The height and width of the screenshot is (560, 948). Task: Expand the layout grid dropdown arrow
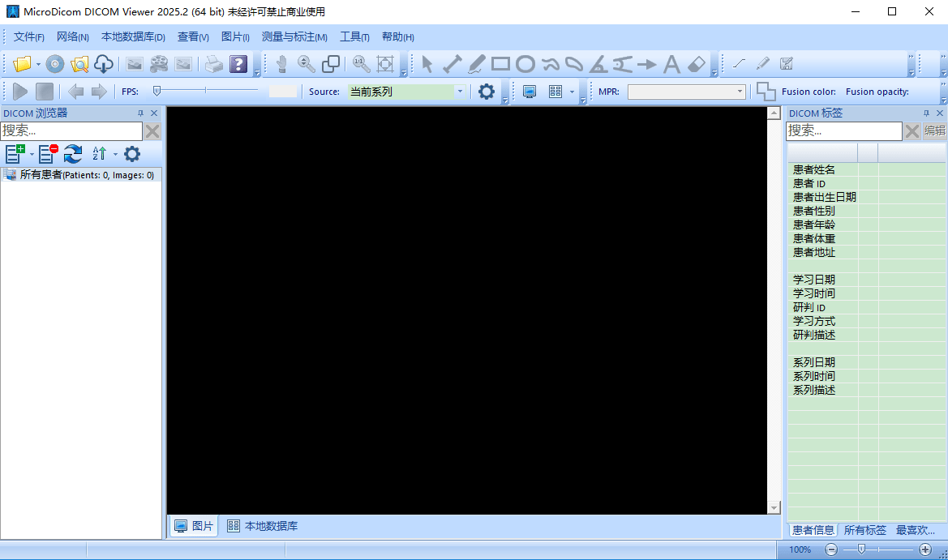tap(572, 92)
